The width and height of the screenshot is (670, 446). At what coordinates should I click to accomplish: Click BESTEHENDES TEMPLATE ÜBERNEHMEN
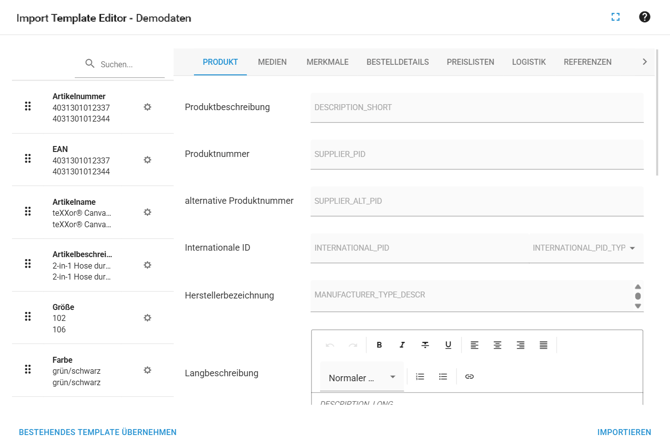(97, 432)
